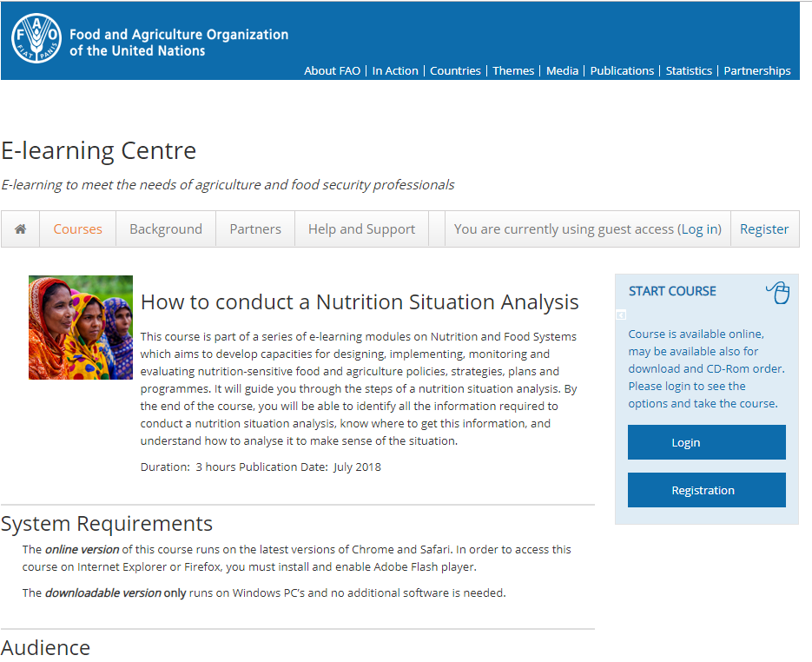This screenshot has height=662, width=812.
Task: Click the mouse icon beside Start Course
Action: [x=778, y=293]
